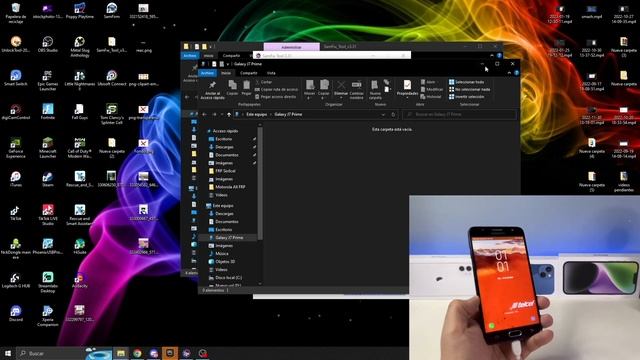Open the Steam desktop icon
Image resolution: width=640 pixels, height=360 pixels.
click(48, 179)
